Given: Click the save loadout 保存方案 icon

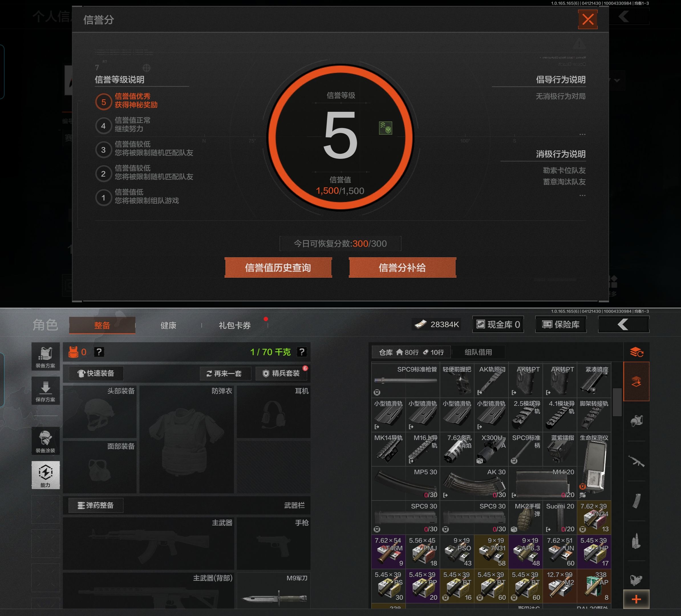Looking at the screenshot, I should (x=46, y=391).
